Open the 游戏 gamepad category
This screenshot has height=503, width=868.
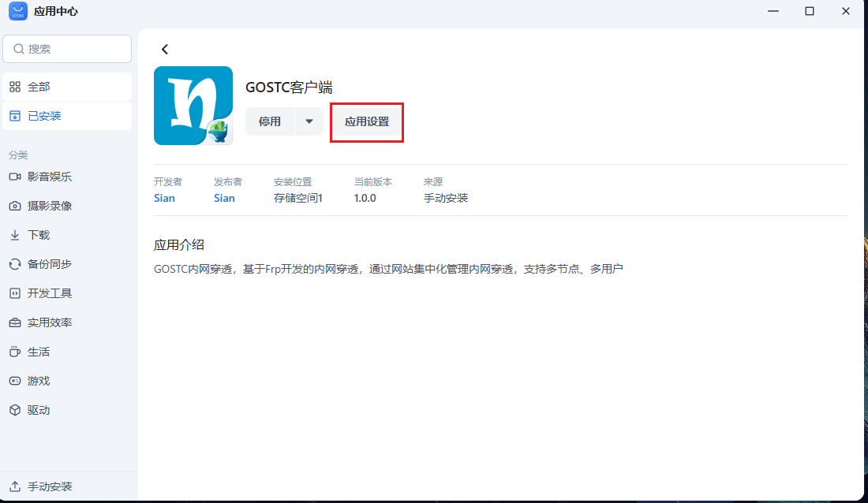click(x=39, y=381)
